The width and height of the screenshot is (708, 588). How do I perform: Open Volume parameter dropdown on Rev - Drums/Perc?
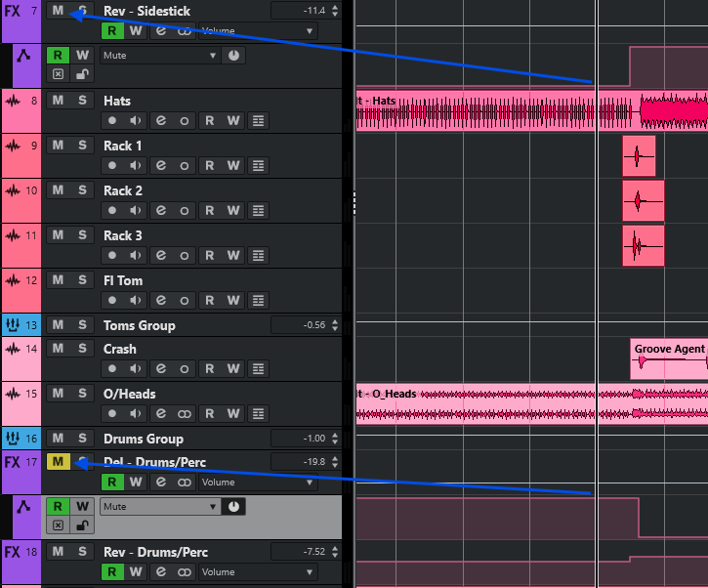point(258,571)
